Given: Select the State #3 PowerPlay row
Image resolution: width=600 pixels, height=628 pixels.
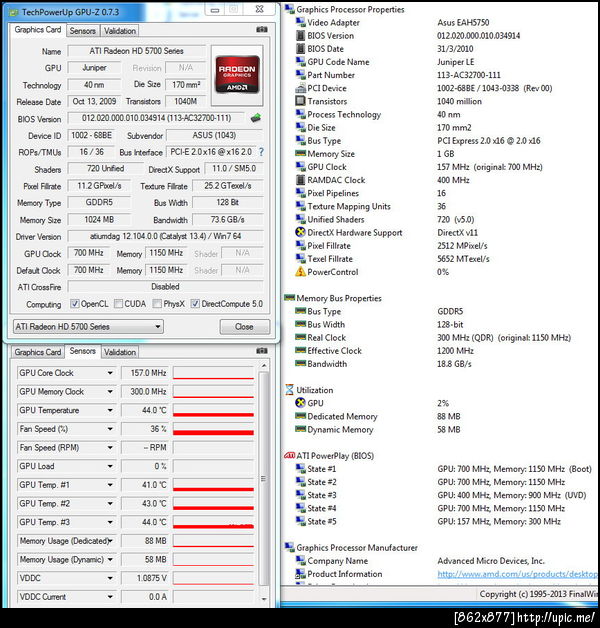Looking at the screenshot, I should [441, 495].
